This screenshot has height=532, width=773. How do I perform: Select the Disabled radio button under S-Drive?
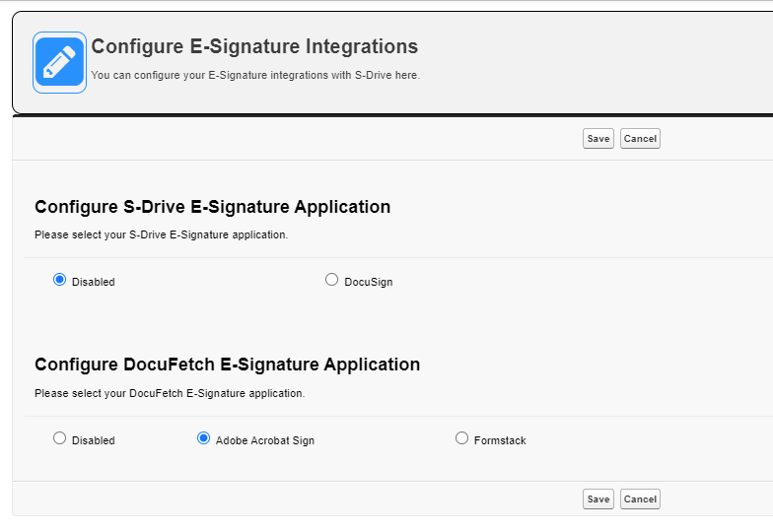pyautogui.click(x=59, y=280)
